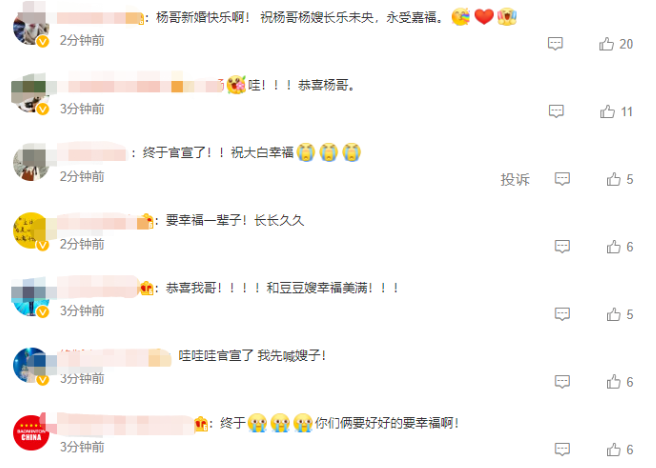Viewport: 656px width, 468px height.
Task: Open reply box for 哇！！！恭喜杨哥 comment
Action: click(x=556, y=111)
